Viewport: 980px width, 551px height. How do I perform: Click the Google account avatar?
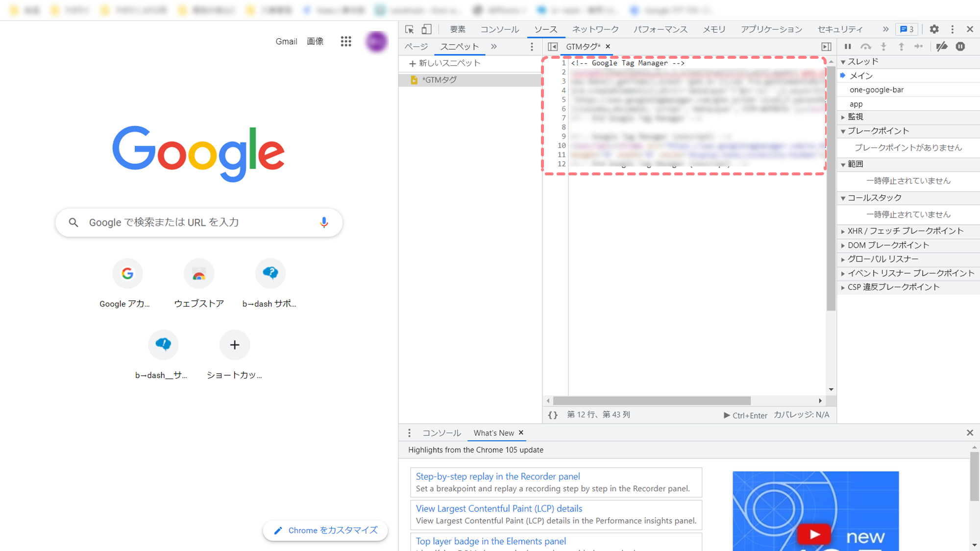pos(376,42)
